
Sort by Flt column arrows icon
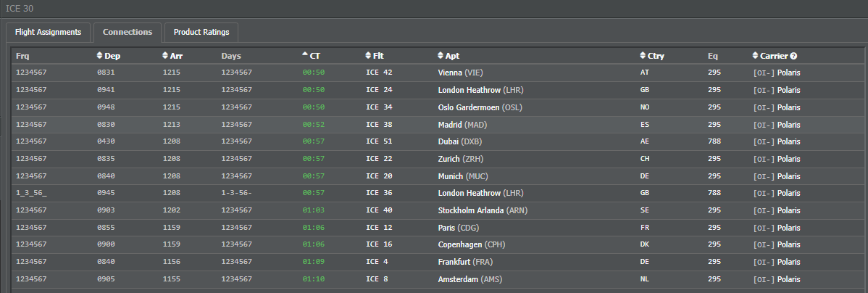click(368, 55)
